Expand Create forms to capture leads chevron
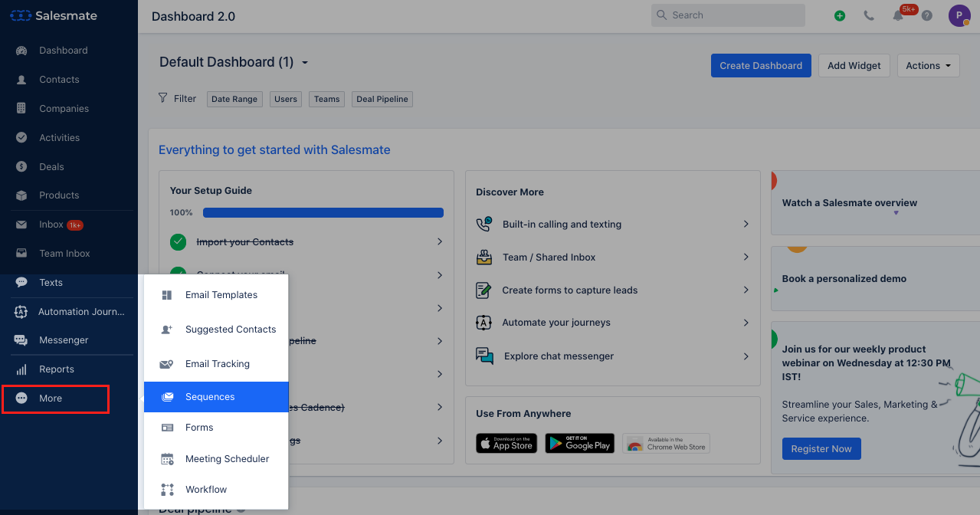This screenshot has height=515, width=980. coord(746,290)
